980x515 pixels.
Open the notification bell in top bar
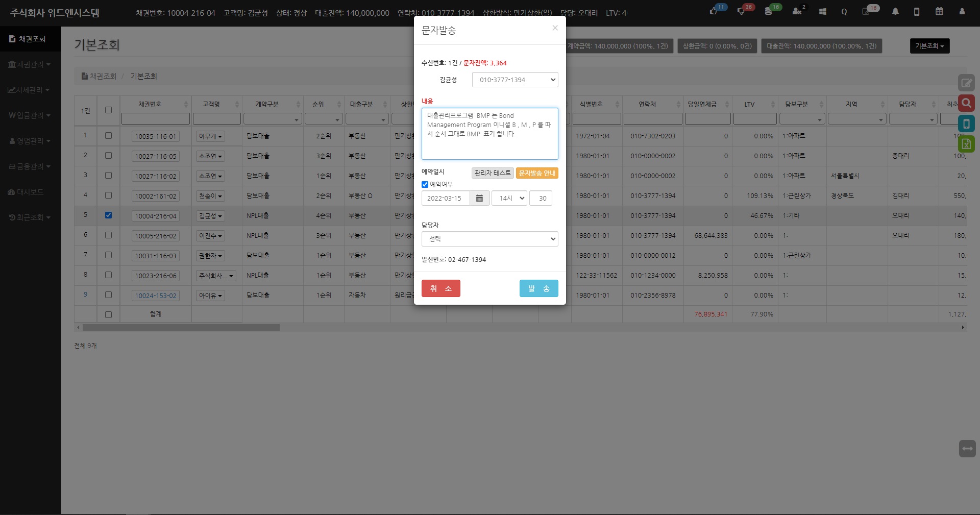[895, 11]
